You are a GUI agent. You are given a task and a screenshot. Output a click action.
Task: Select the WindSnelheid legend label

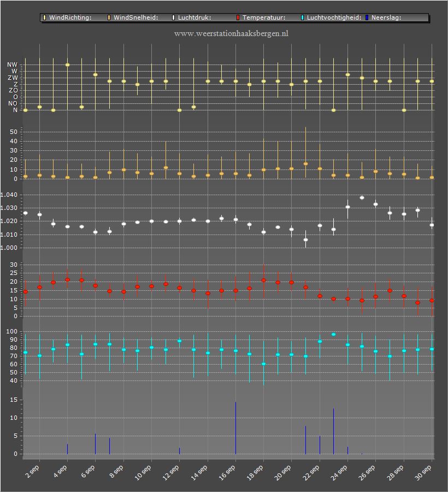tap(135, 17)
